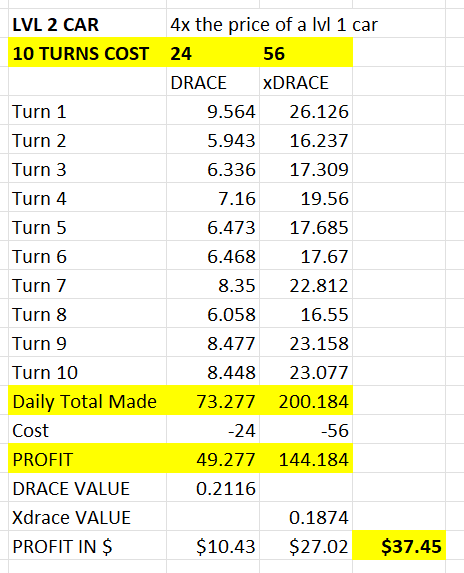Select the Xdrace VALUE 0.1874 cell
This screenshot has width=464, height=573.
(306, 517)
